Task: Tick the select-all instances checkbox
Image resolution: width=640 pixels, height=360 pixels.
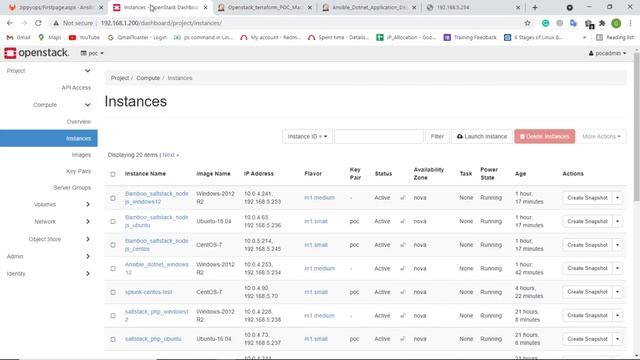Action: pos(113,174)
